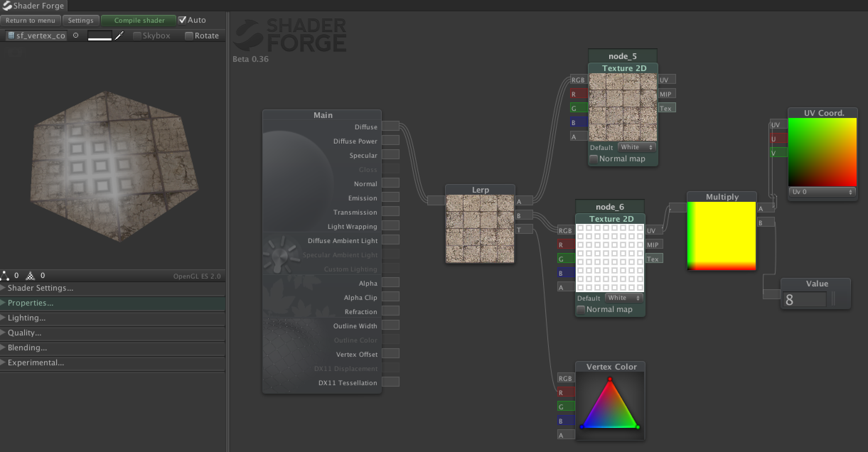Enable the Rotate checkbox

coord(189,36)
